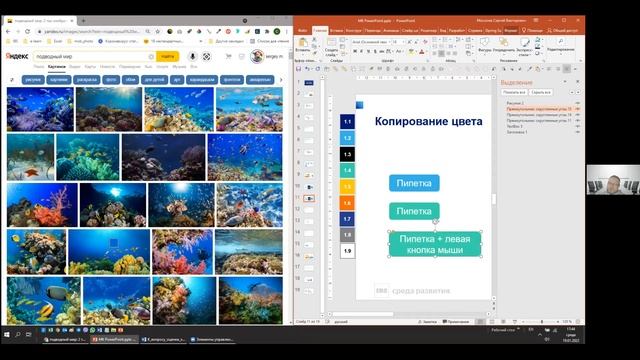Open the starfish underwater image thumbnail
The image size is (640, 360).
pos(31,157)
